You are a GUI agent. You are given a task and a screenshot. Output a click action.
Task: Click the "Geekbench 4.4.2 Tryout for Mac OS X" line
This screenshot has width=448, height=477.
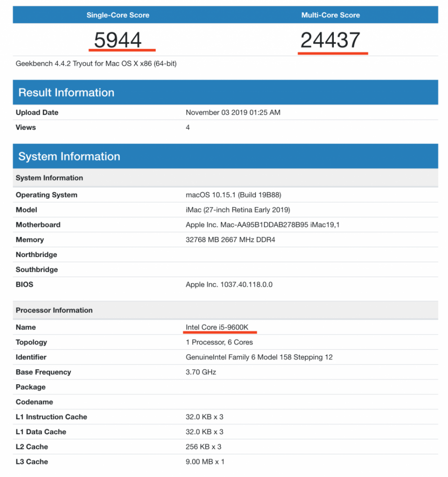(x=96, y=63)
